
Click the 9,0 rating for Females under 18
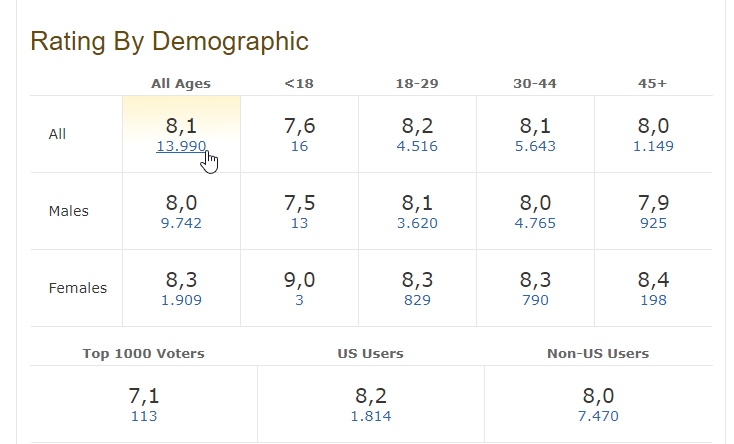tap(299, 281)
